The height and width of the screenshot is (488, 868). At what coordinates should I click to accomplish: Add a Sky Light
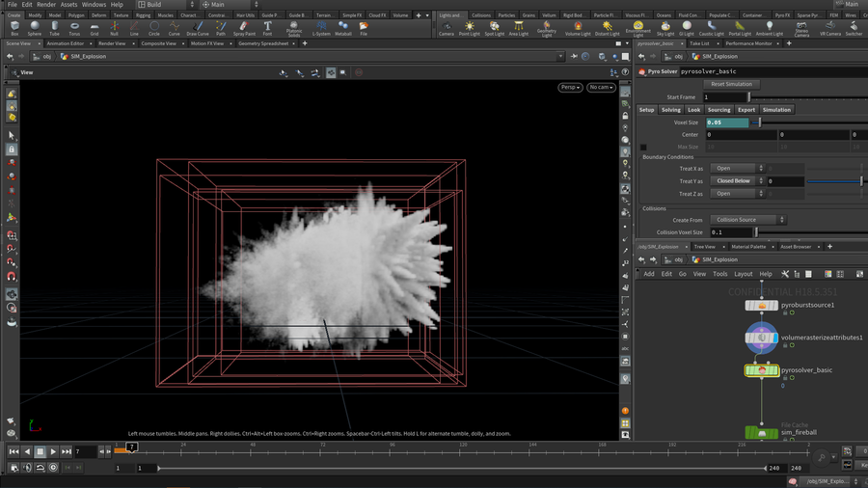tap(665, 28)
